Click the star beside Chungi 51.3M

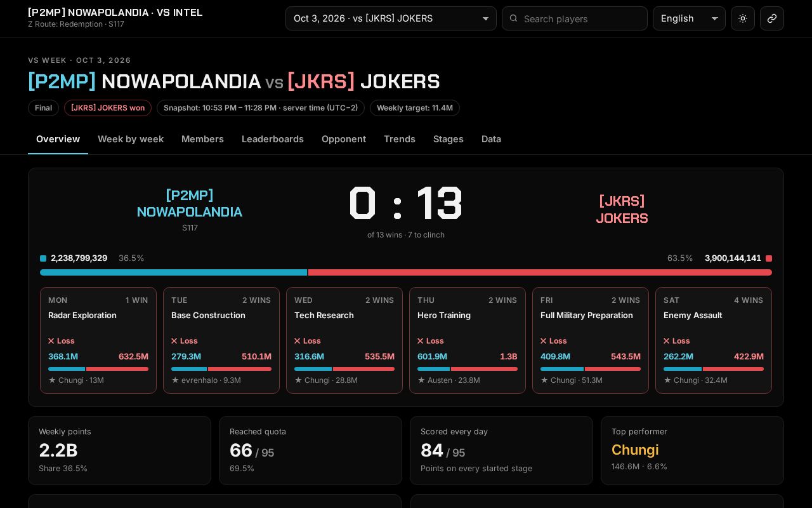[544, 380]
